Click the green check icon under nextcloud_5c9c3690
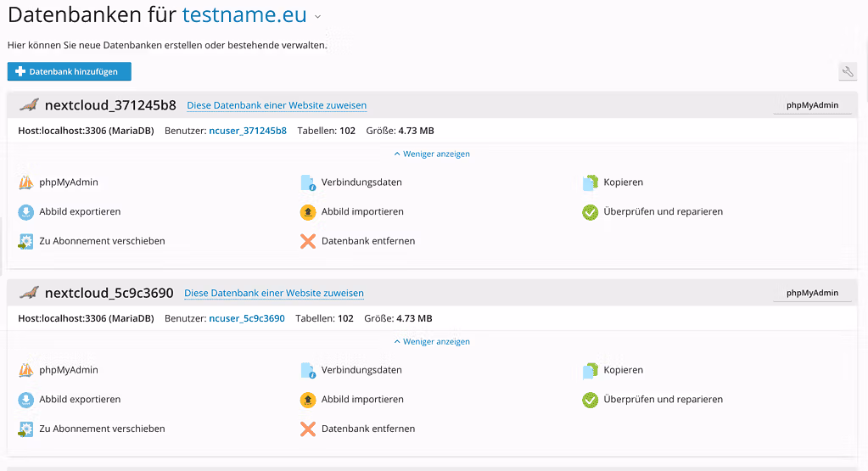 (x=590, y=400)
